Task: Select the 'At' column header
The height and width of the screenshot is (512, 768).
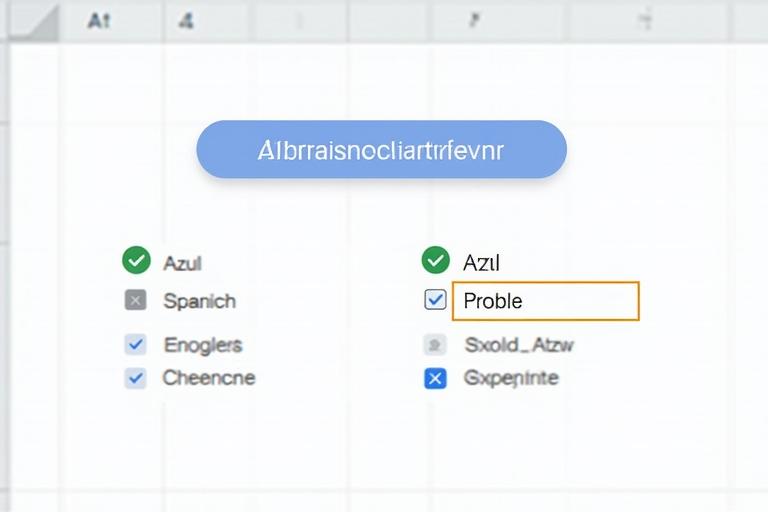Action: pyautogui.click(x=98, y=21)
